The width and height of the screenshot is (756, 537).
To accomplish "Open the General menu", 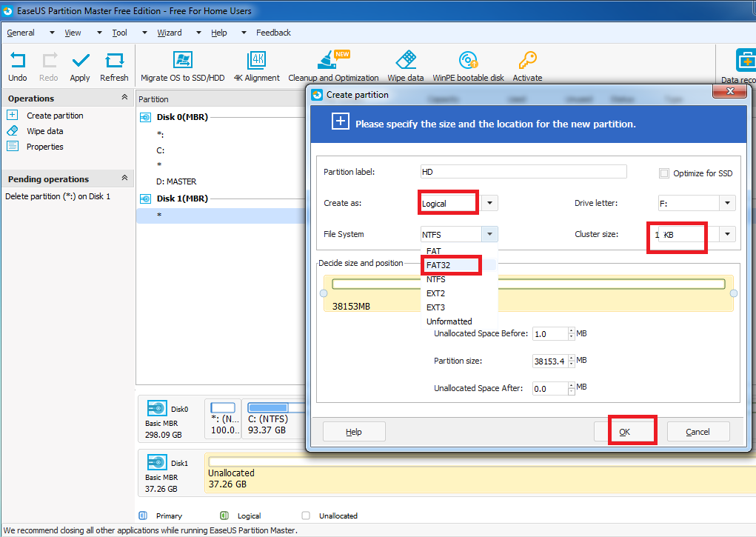I will coord(21,33).
